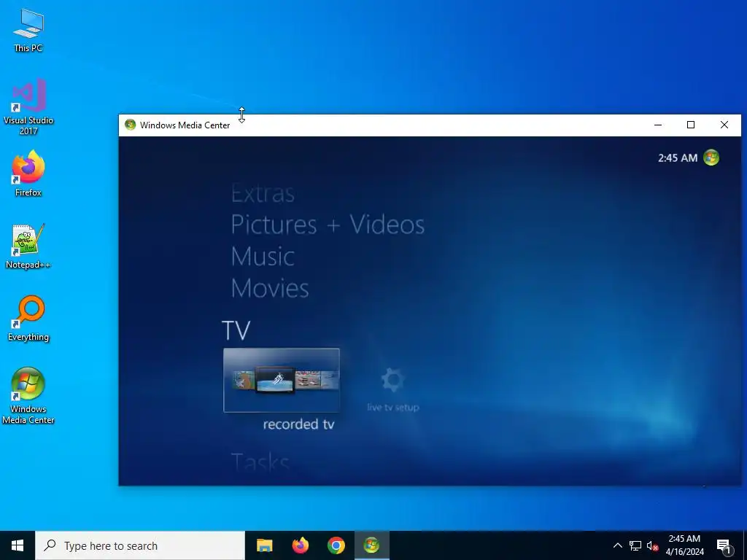Click the muted volume tray icon

652,545
